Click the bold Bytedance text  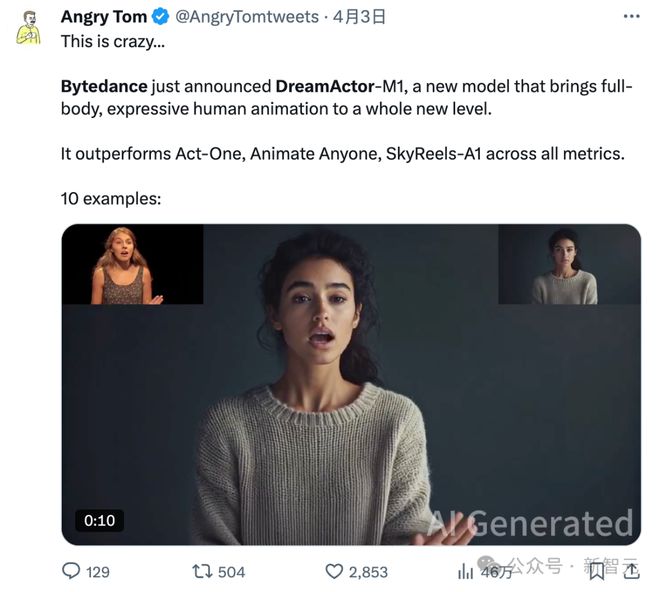(x=104, y=87)
